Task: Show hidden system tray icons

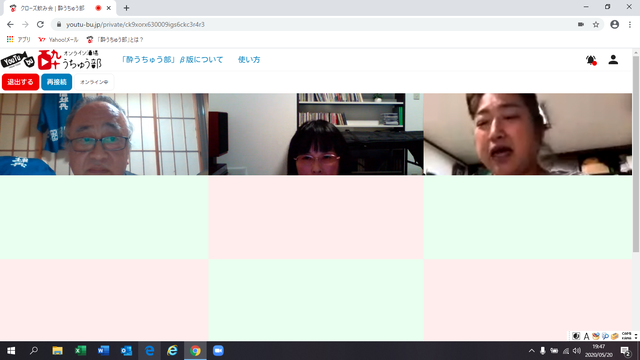Action: click(x=531, y=351)
